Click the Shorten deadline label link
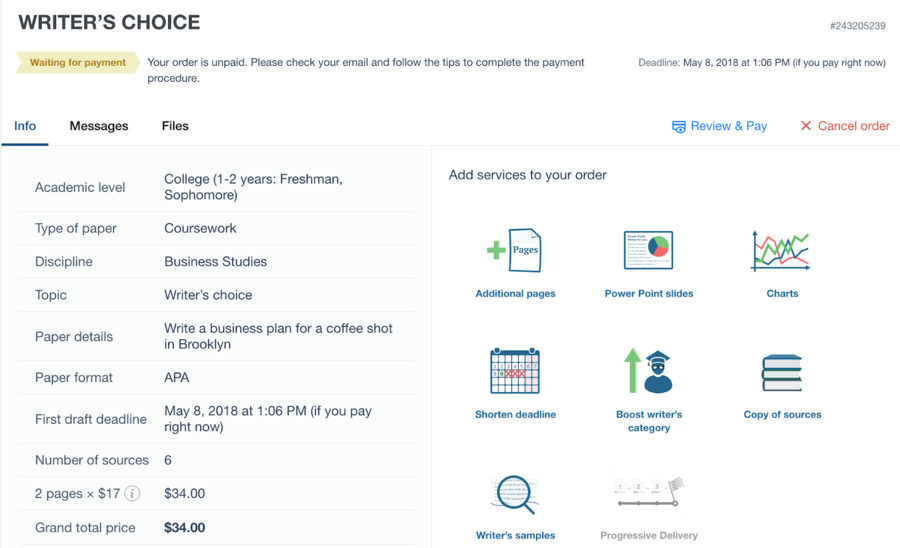This screenshot has width=900, height=548. click(515, 414)
